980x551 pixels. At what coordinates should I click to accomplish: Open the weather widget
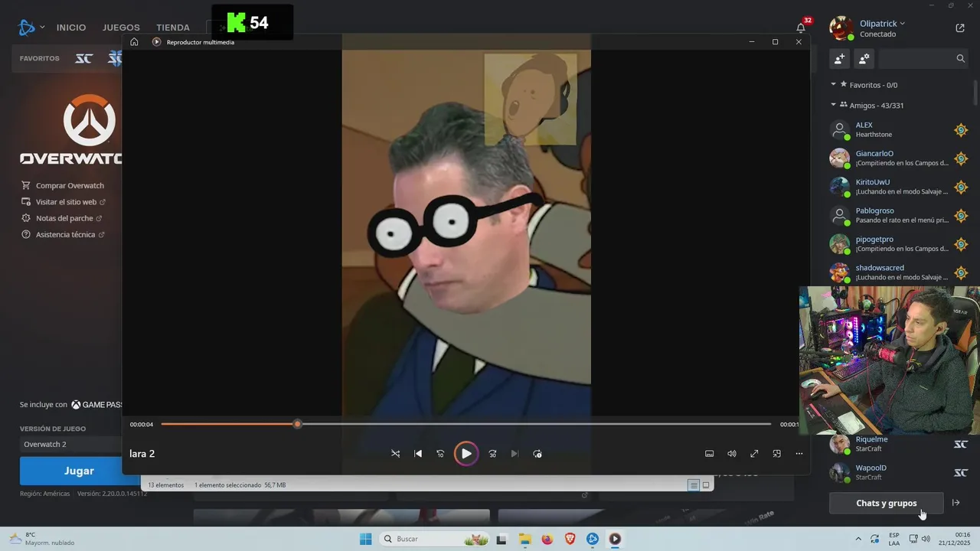[x=42, y=539]
